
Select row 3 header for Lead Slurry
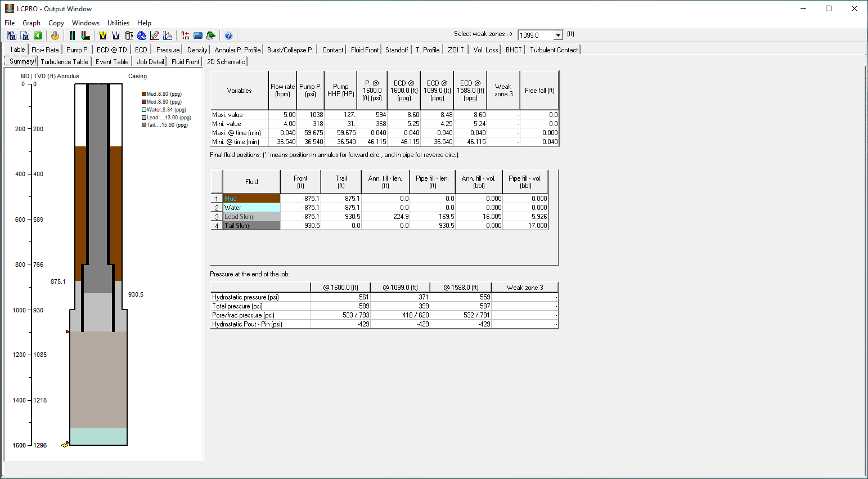217,217
